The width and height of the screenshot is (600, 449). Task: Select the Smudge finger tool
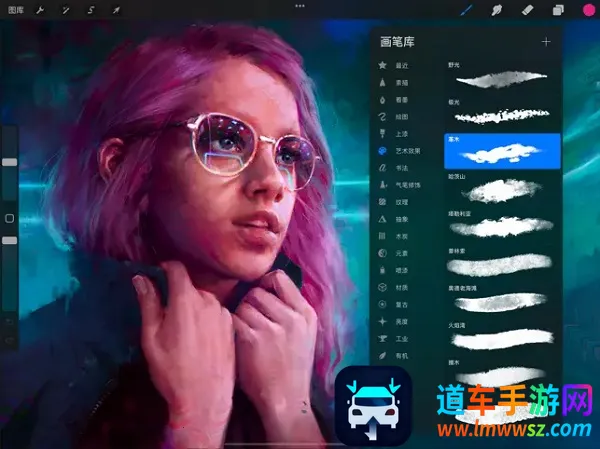pyautogui.click(x=497, y=10)
